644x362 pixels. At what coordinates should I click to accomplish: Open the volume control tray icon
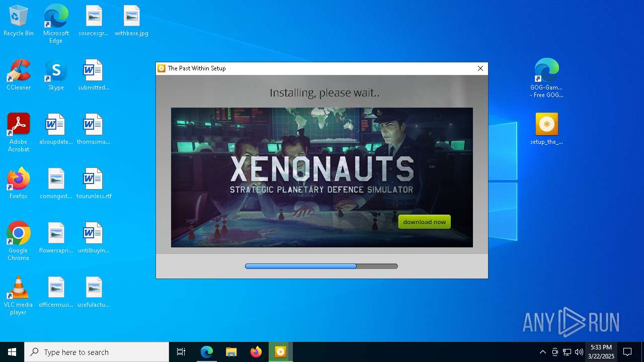579,352
